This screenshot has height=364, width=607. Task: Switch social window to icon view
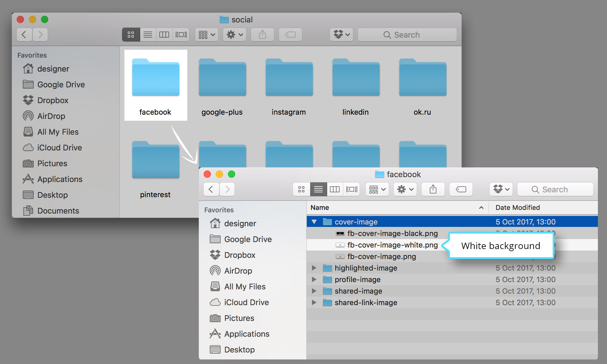[x=131, y=35]
